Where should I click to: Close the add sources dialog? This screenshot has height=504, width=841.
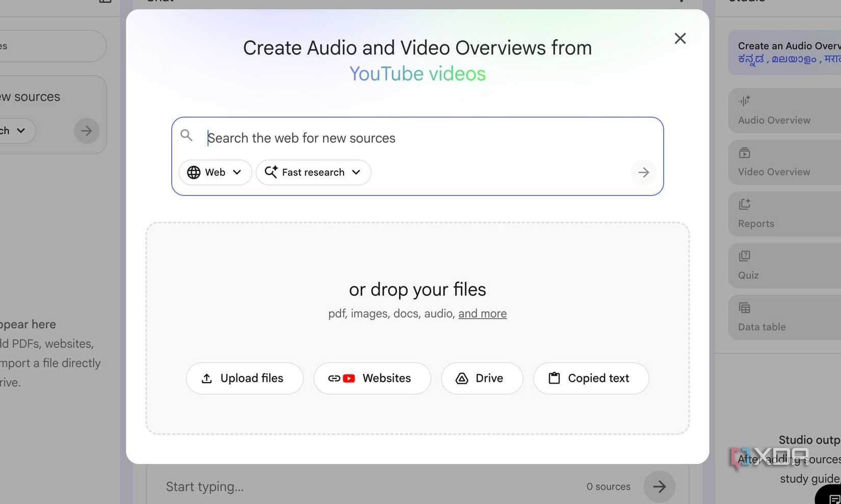(680, 38)
